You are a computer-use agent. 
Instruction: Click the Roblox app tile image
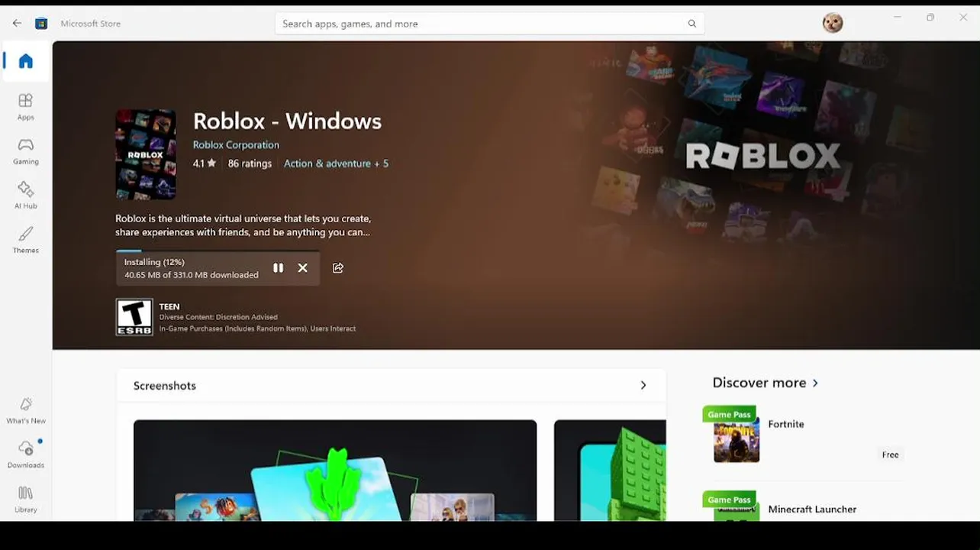(x=146, y=154)
